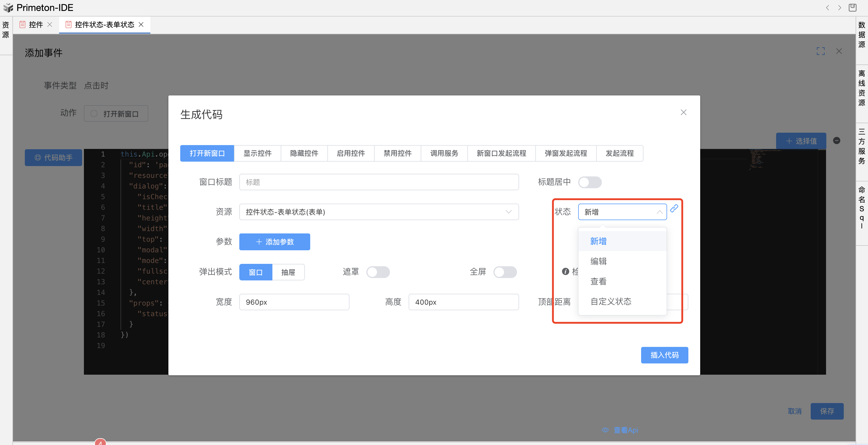Click the save icon in title bar
The height and width of the screenshot is (445, 868).
[x=853, y=7]
